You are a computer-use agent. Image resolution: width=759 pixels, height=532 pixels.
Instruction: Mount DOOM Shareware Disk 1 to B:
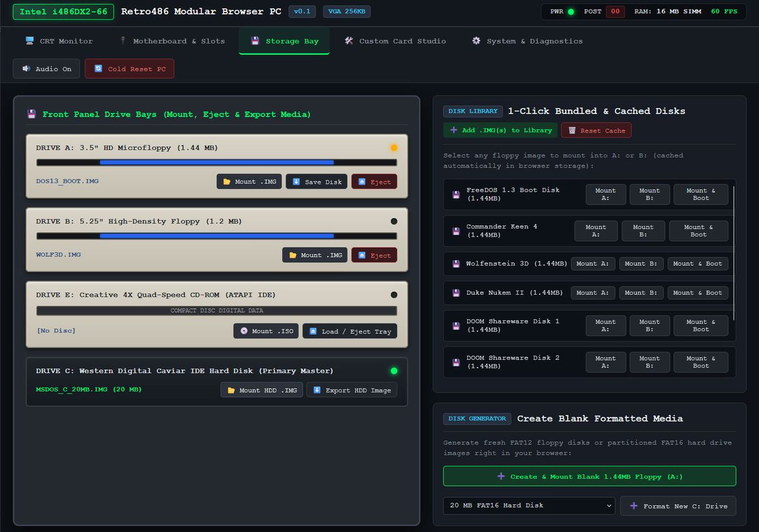[x=650, y=325]
